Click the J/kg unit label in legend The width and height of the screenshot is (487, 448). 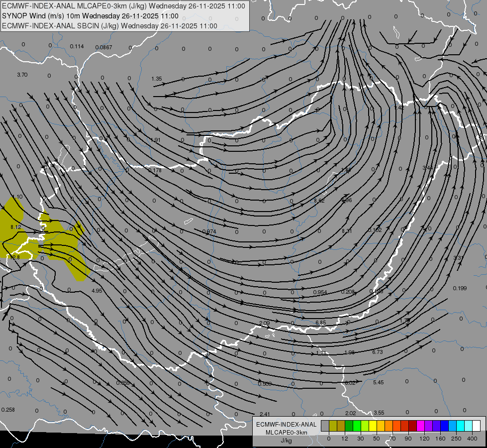286,441
